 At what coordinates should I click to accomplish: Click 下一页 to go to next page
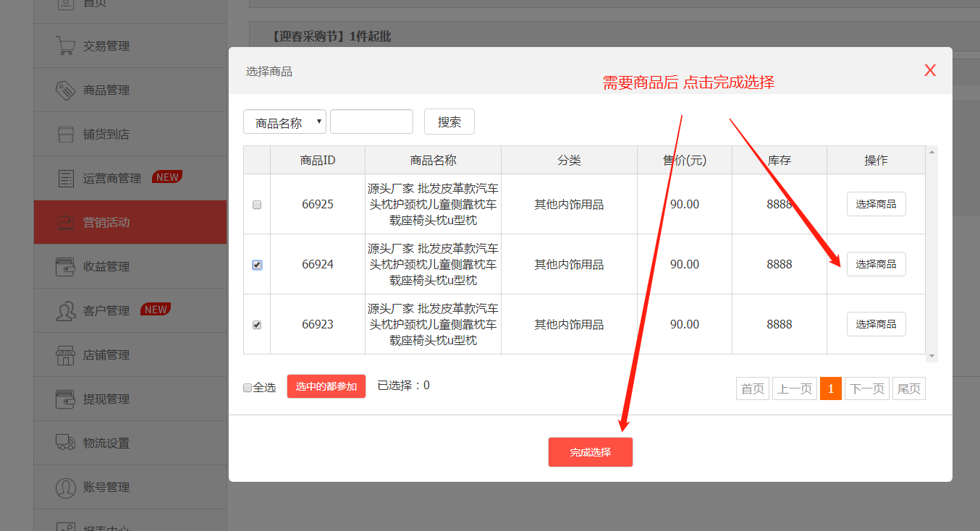point(866,388)
